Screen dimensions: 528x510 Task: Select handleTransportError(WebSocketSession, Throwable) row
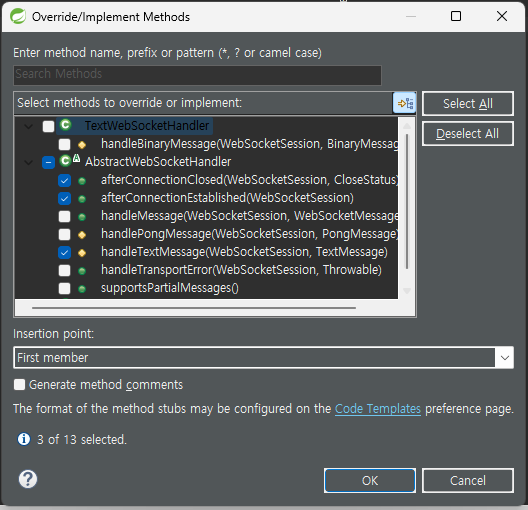tap(241, 270)
